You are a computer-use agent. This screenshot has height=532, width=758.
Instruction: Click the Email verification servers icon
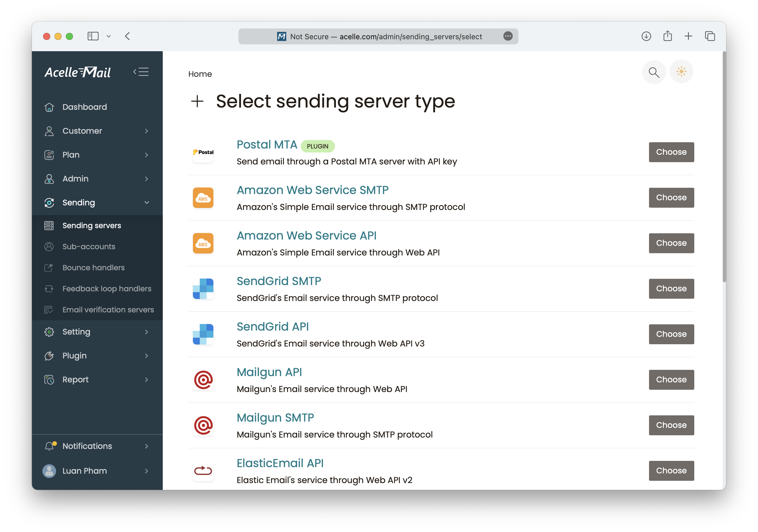click(49, 310)
